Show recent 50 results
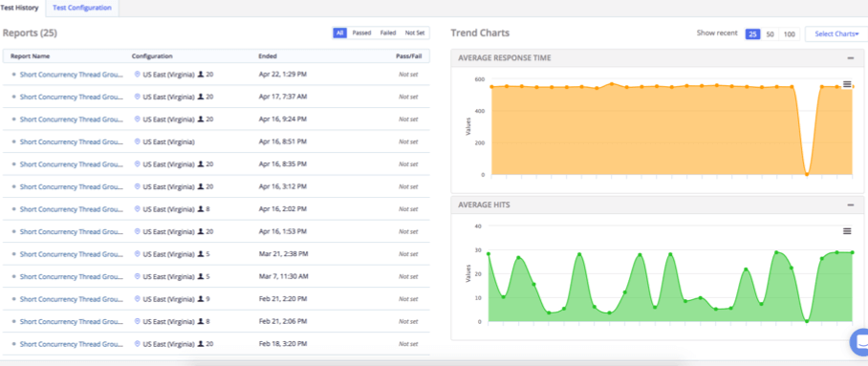Image resolution: width=868 pixels, height=366 pixels. (x=770, y=34)
